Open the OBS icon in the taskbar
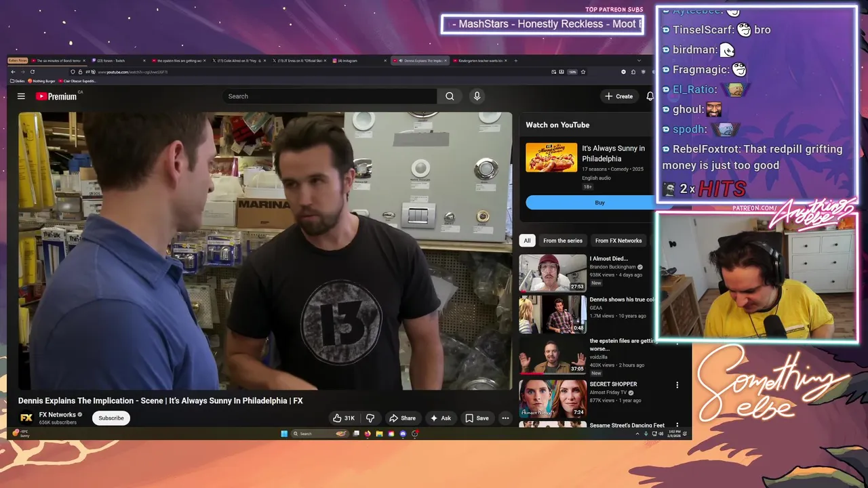The height and width of the screenshot is (488, 868). pyautogui.click(x=414, y=434)
